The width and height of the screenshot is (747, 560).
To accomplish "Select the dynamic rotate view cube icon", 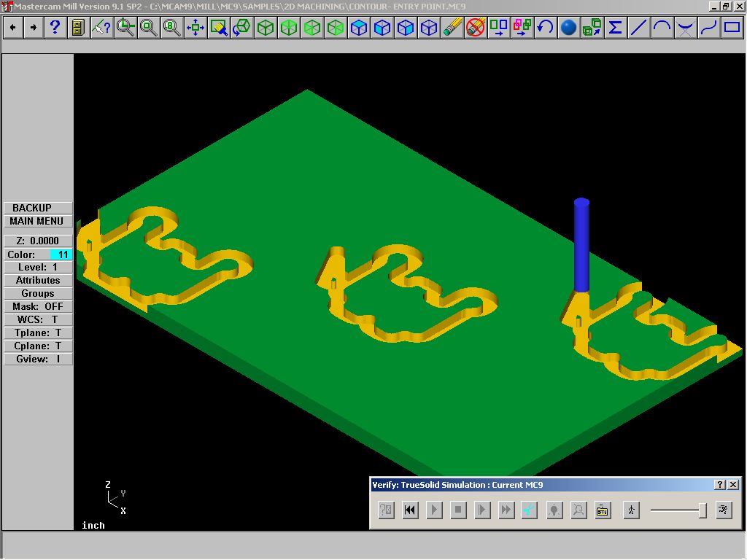I will pyautogui.click(x=242, y=28).
